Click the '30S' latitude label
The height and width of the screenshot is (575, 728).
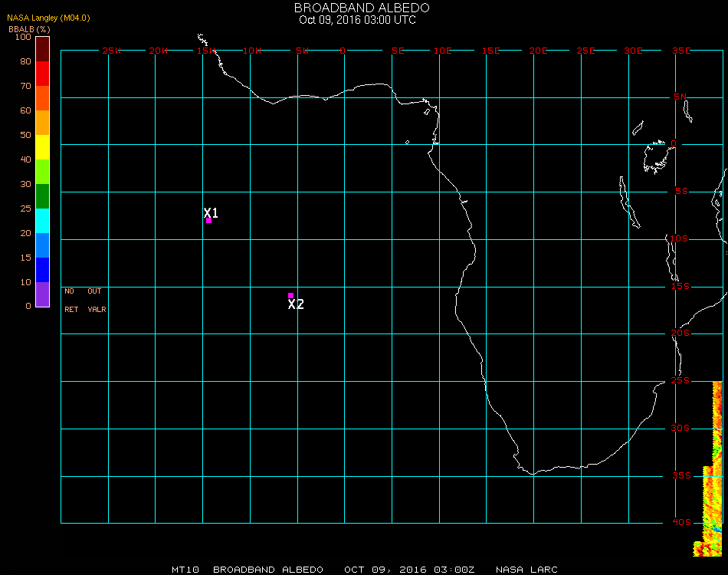pos(680,428)
